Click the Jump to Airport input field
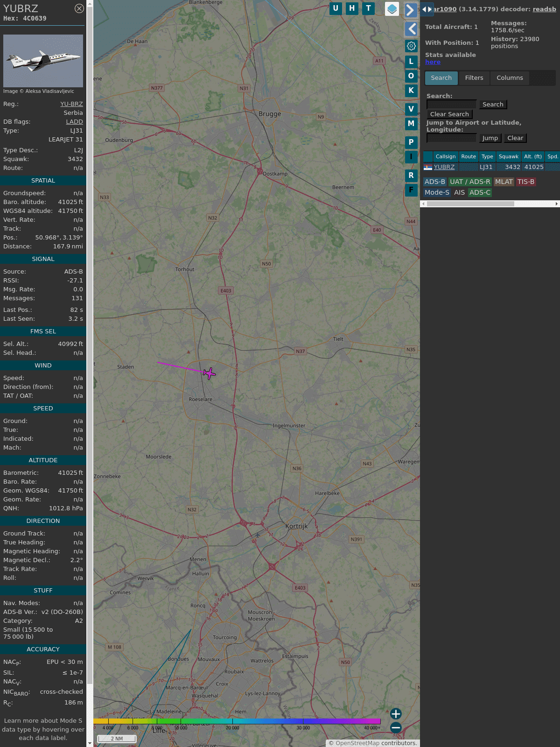The height and width of the screenshot is (747, 560). [451, 138]
